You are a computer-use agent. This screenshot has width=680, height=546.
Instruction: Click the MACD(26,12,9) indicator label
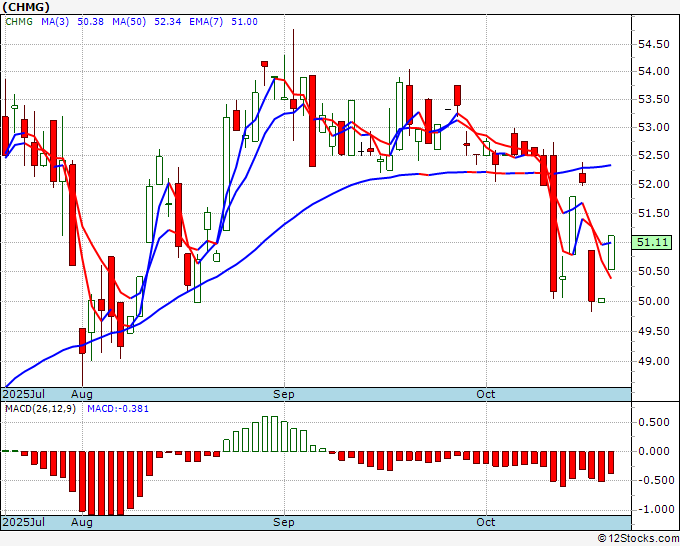point(40,409)
